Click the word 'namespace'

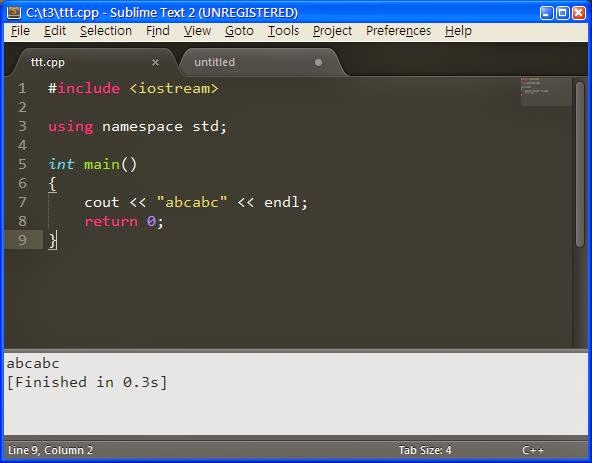click(142, 127)
